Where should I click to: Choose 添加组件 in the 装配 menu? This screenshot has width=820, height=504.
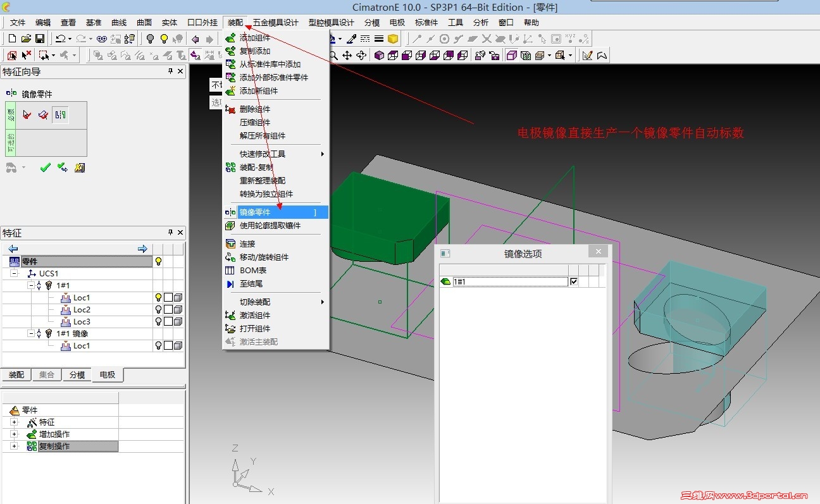tap(276, 38)
